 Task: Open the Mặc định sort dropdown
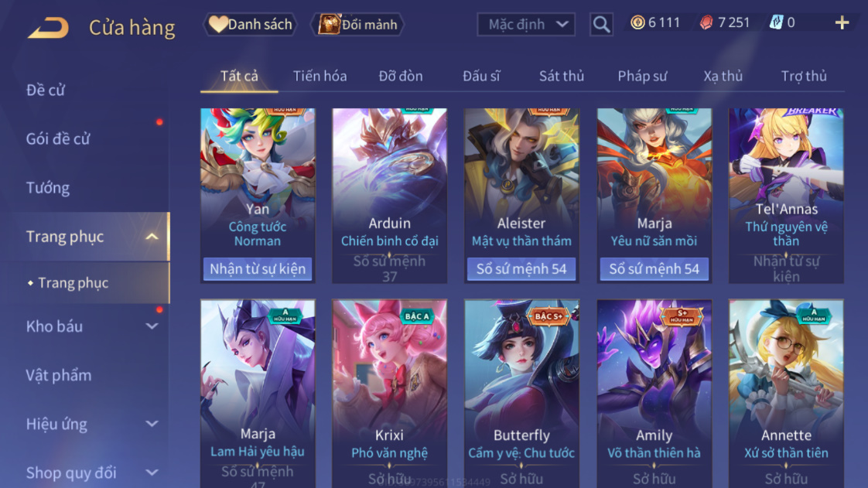[526, 24]
